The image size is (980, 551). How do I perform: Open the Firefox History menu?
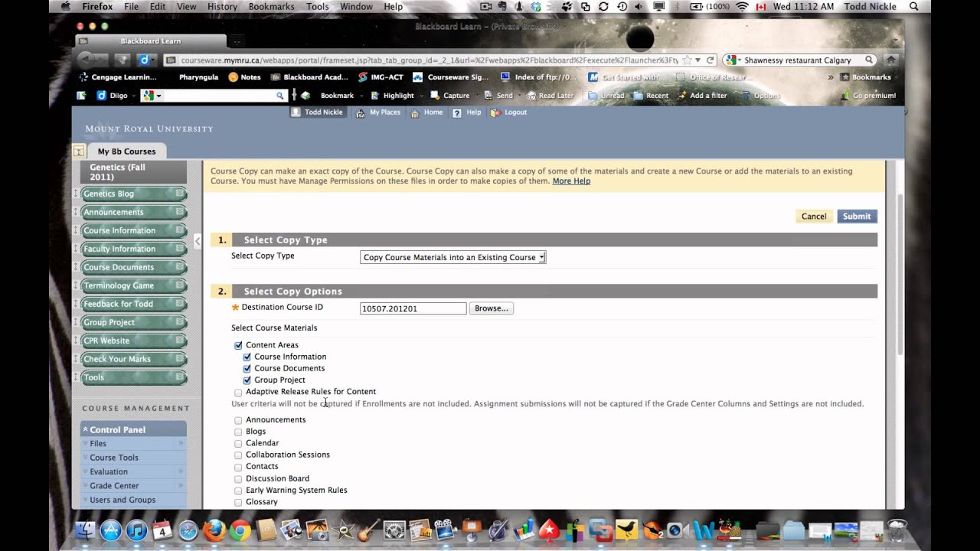tap(222, 6)
